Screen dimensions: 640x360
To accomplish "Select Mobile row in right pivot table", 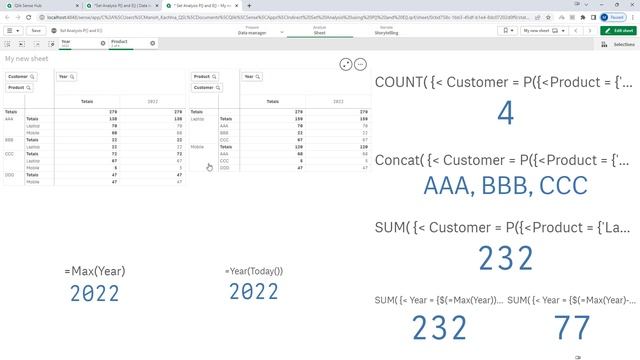I will click(197, 147).
